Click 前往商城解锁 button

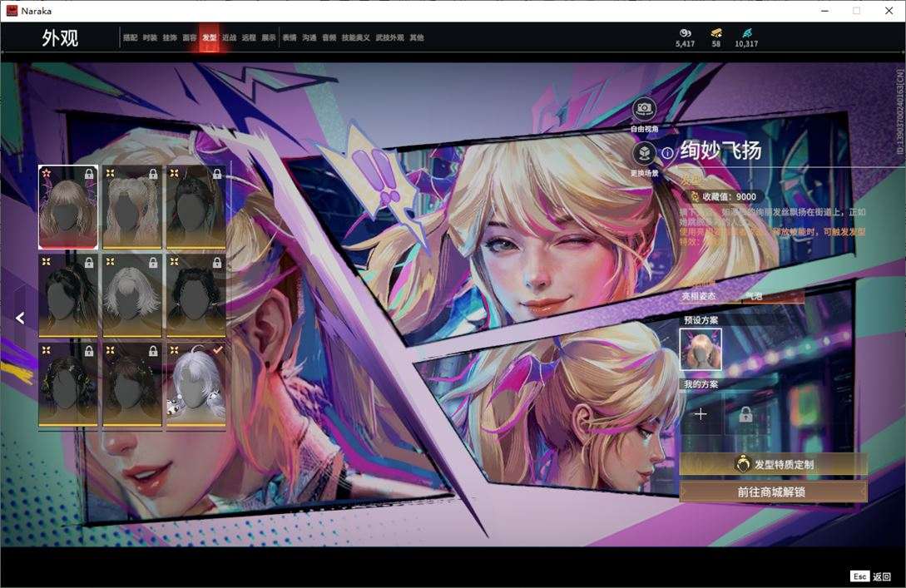coord(773,492)
